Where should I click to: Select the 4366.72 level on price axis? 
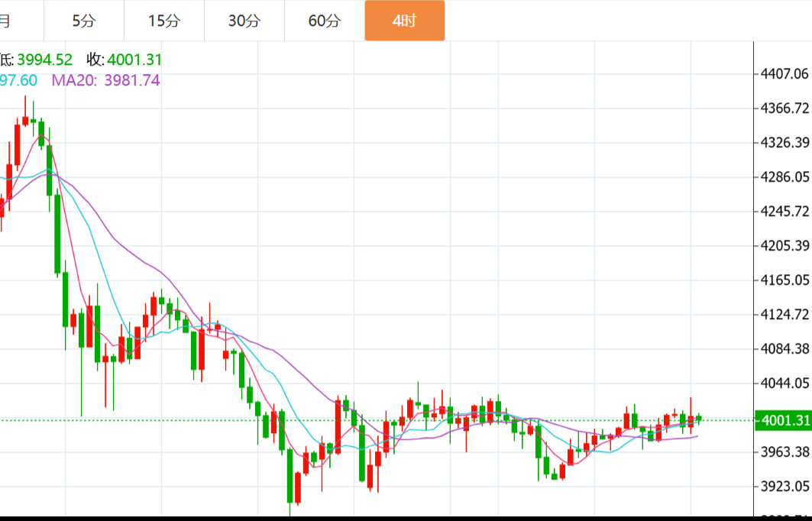pyautogui.click(x=785, y=108)
